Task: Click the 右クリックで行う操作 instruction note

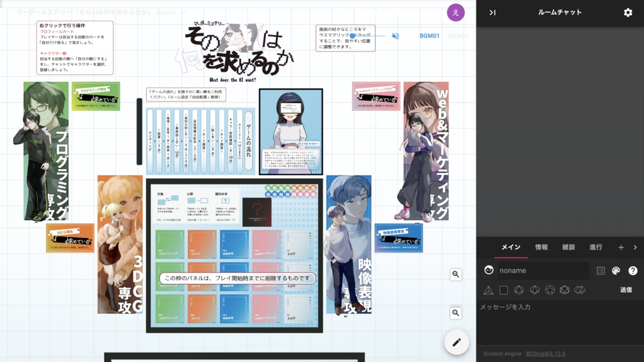Action: 75,48
